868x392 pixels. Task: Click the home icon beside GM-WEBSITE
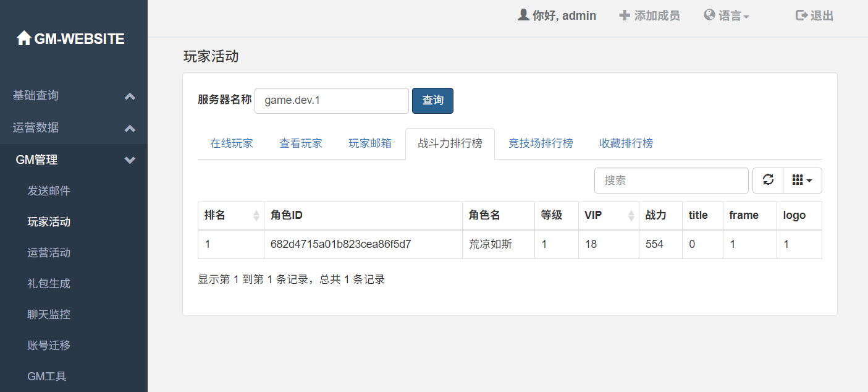(x=23, y=39)
